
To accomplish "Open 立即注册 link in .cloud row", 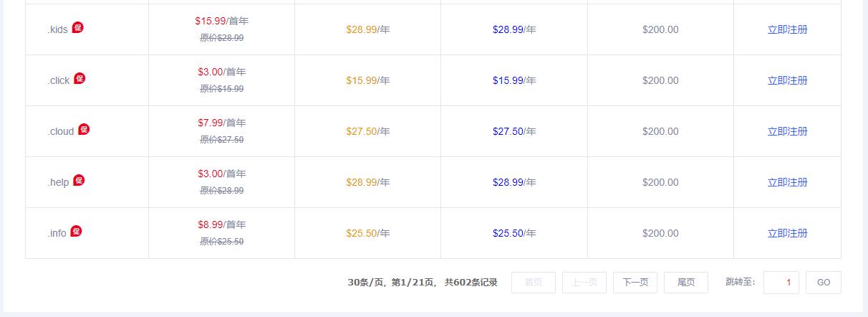I will tap(787, 131).
